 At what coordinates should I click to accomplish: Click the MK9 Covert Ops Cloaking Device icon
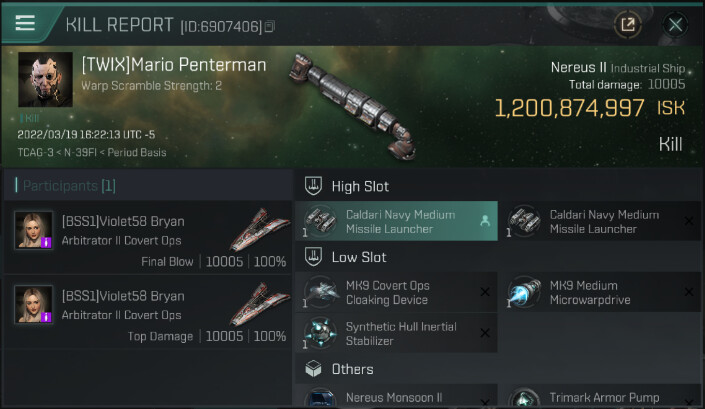click(322, 292)
